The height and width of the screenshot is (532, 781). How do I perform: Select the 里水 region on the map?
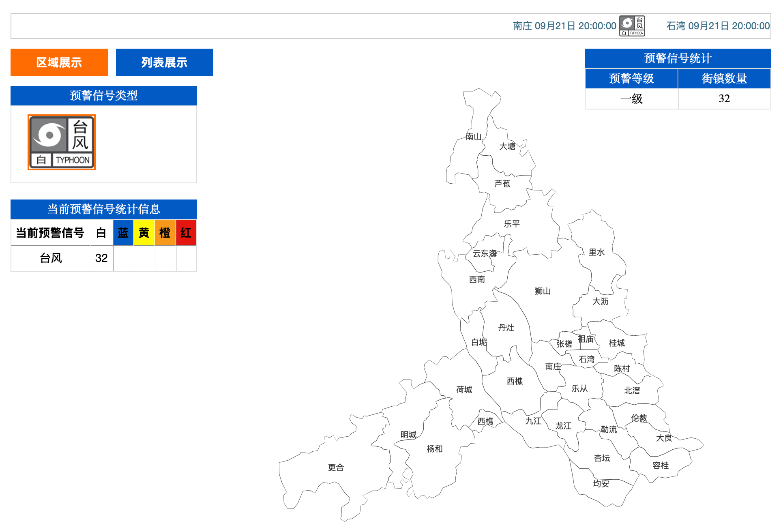(596, 252)
